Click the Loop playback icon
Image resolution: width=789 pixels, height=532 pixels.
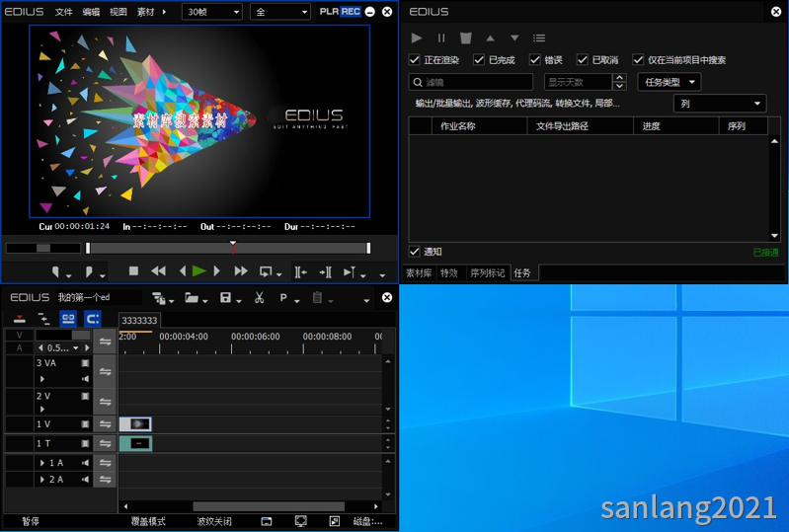tap(266, 272)
